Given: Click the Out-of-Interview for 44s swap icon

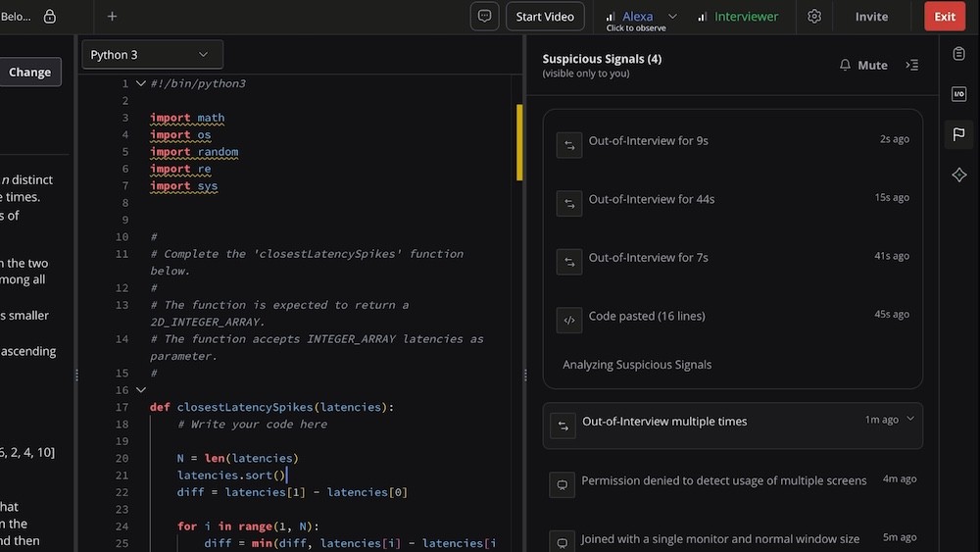Looking at the screenshot, I should coord(569,203).
